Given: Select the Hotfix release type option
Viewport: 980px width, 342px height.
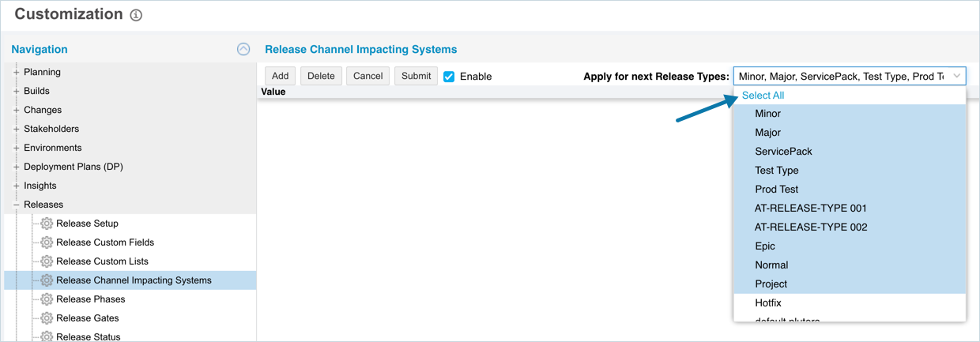Looking at the screenshot, I should point(767,303).
